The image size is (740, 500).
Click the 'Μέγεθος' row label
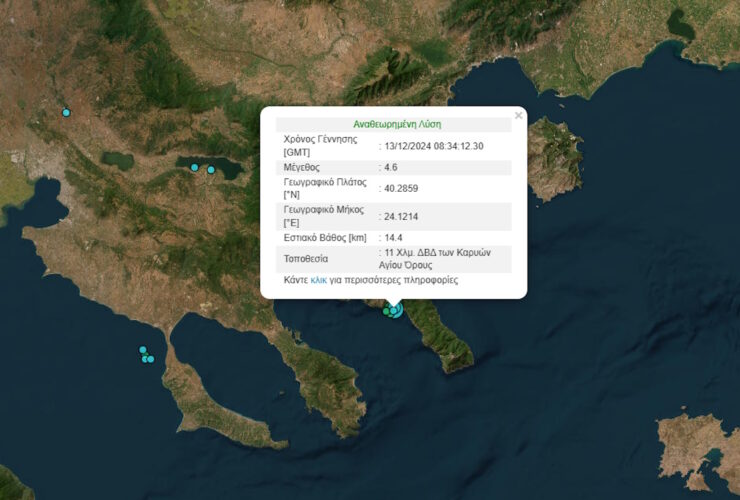302,167
